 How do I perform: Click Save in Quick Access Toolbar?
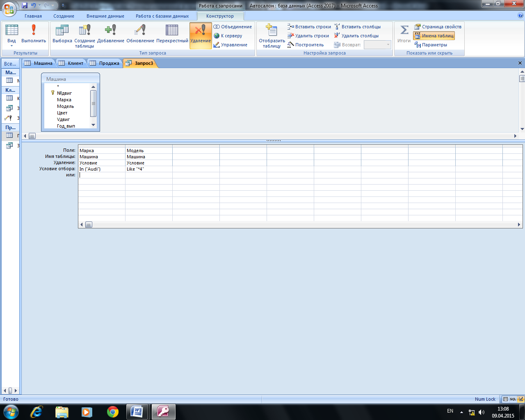pos(25,5)
